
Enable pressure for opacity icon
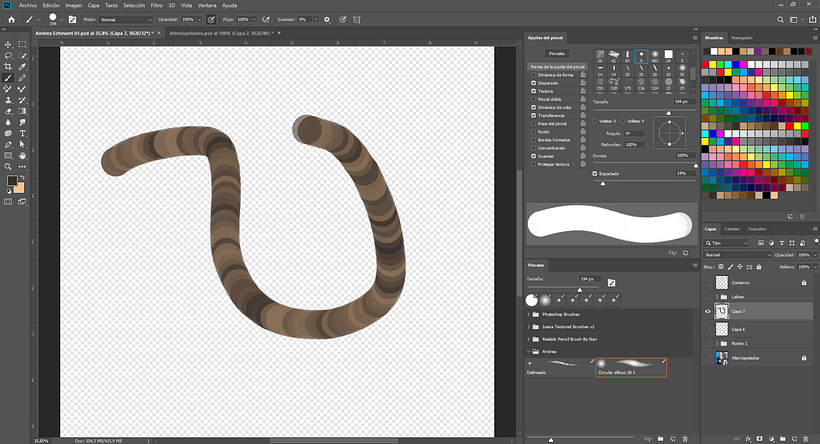(x=211, y=19)
